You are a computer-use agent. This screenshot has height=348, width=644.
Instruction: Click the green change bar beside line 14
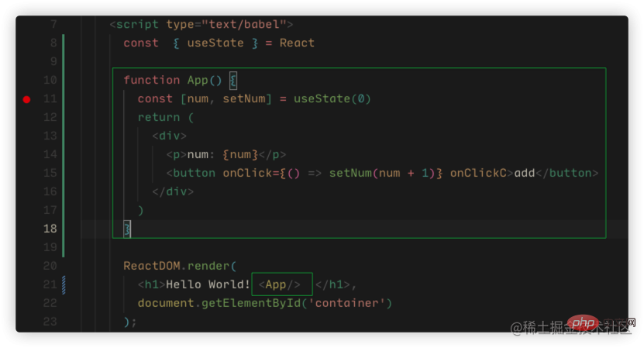pos(64,154)
